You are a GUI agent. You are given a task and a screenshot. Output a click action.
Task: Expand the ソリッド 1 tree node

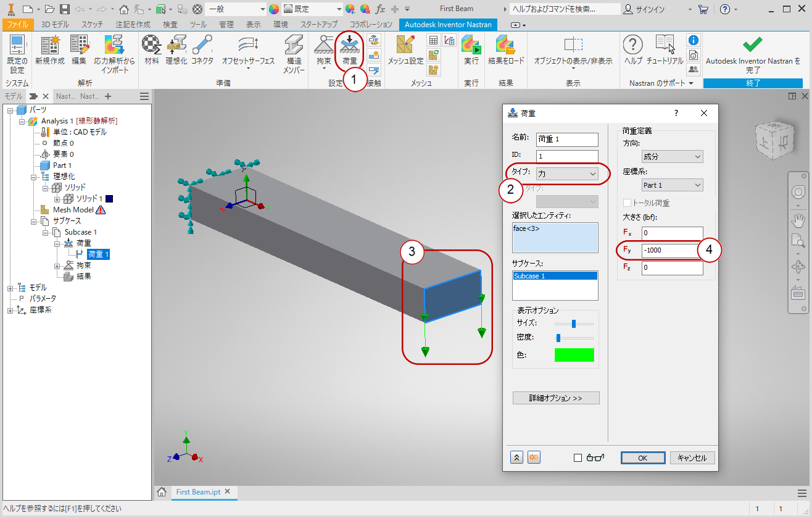click(57, 199)
